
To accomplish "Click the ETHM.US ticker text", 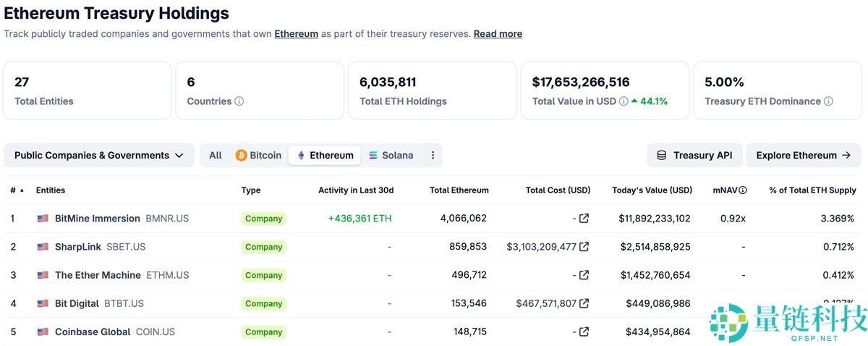I will click(168, 275).
